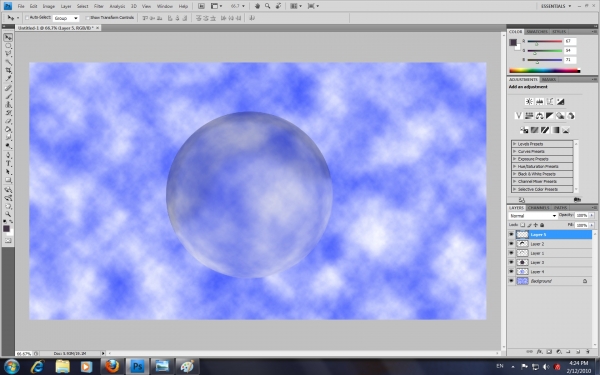Click the foreground color swatch in toolbox
This screenshot has height=375, width=600.
click(x=7, y=229)
